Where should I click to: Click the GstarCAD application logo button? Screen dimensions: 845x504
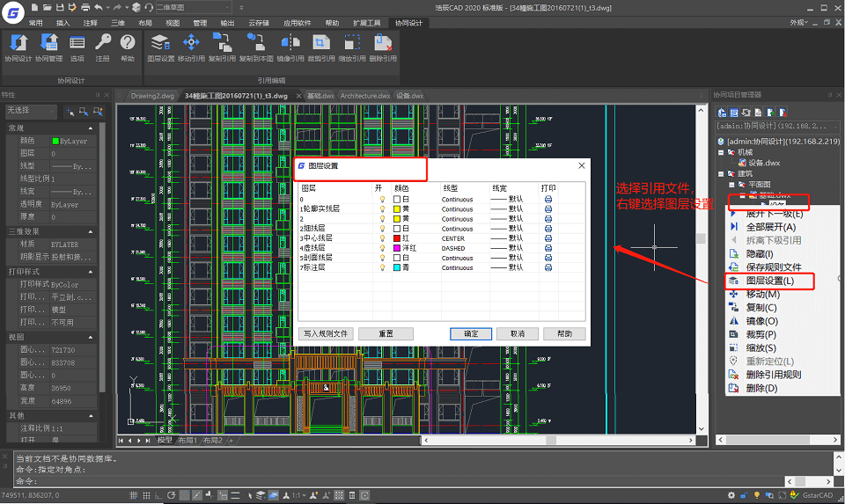13,13
